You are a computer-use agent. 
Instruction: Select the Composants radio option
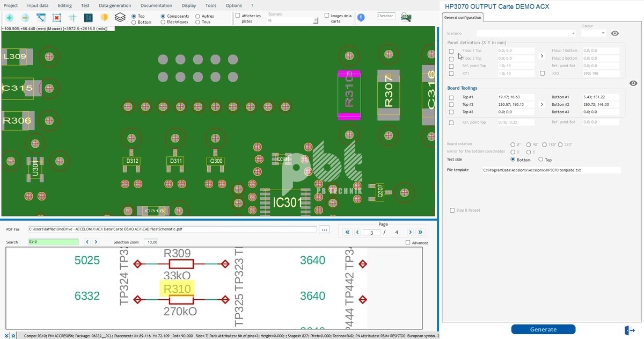coord(163,17)
